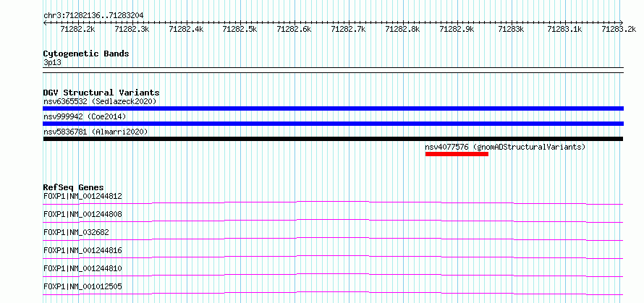Screen dimensions: 644x303
Task: Click the 71282.5k ruler tick label
Action: point(240,29)
